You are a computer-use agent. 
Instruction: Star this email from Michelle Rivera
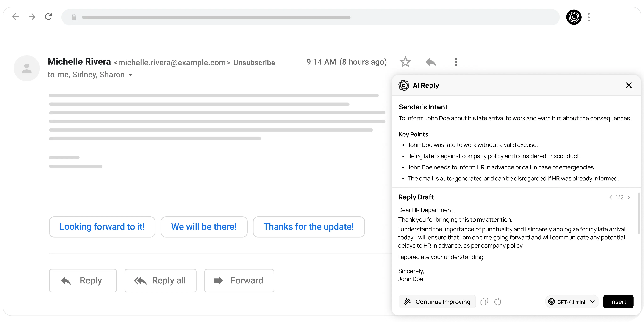(x=405, y=62)
